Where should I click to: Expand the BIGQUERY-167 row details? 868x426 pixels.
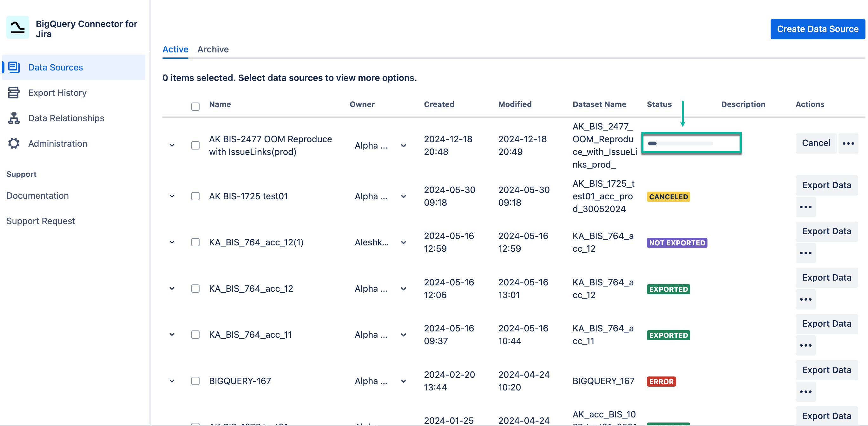coord(172,381)
